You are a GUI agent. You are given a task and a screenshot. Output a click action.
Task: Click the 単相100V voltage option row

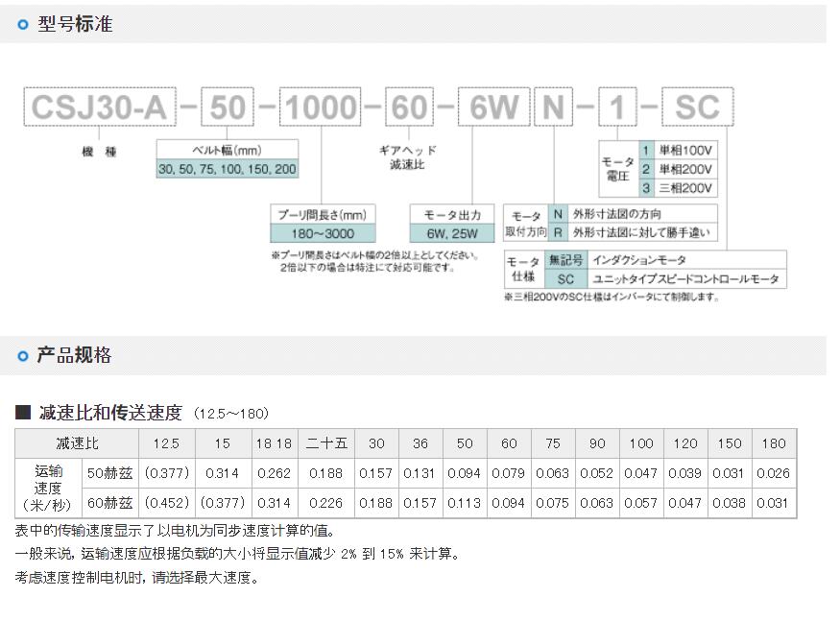[x=678, y=150]
